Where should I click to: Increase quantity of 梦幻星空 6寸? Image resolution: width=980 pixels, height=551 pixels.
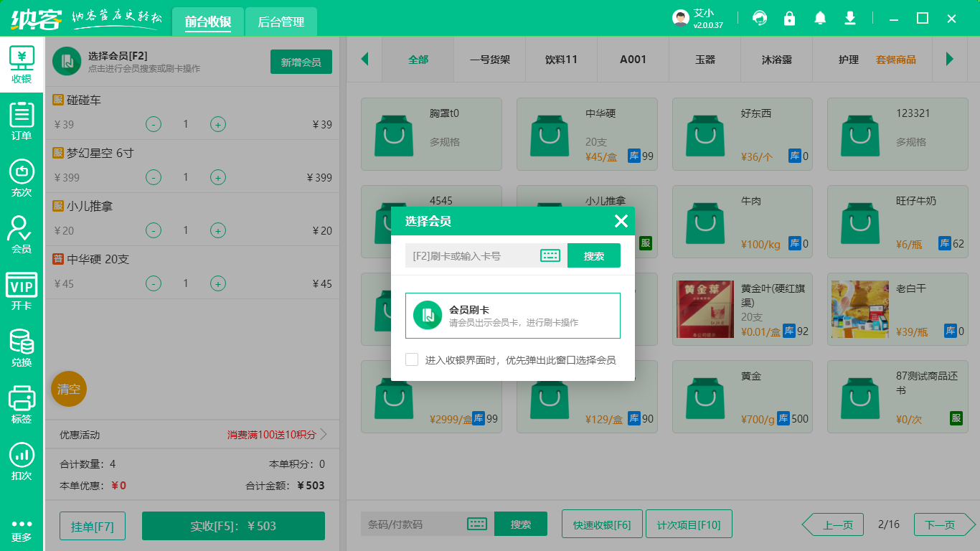coord(218,177)
